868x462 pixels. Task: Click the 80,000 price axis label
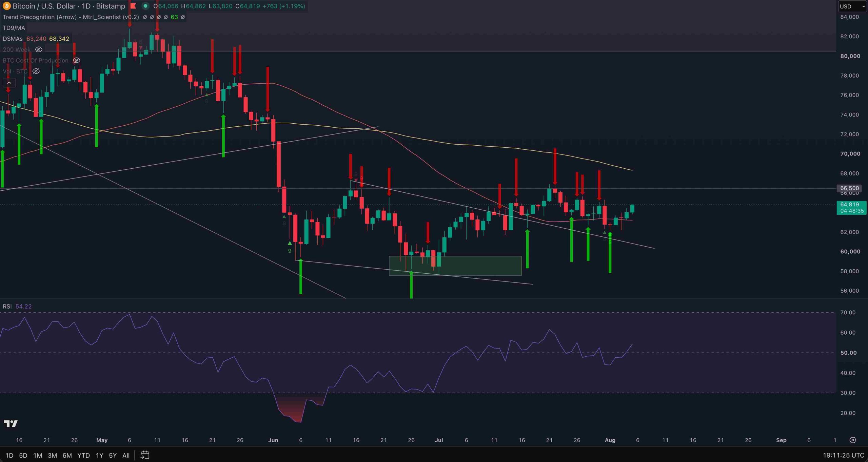[850, 56]
